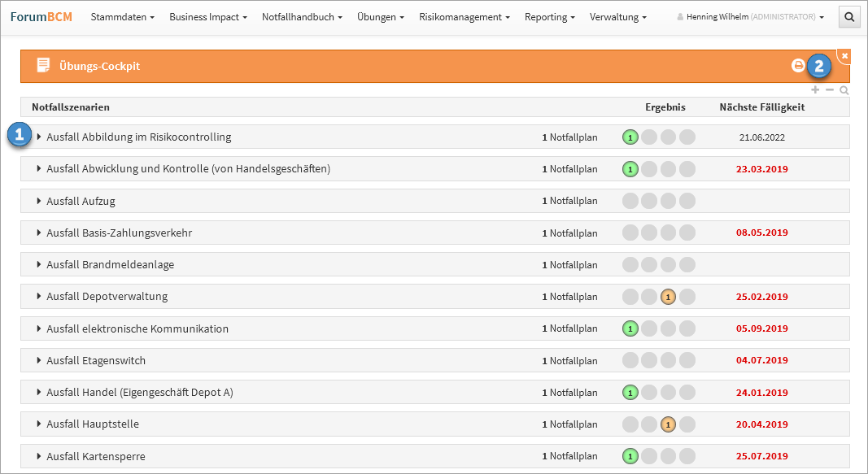Open the Stammdaten menu
This screenshot has height=474, width=868.
coord(122,17)
